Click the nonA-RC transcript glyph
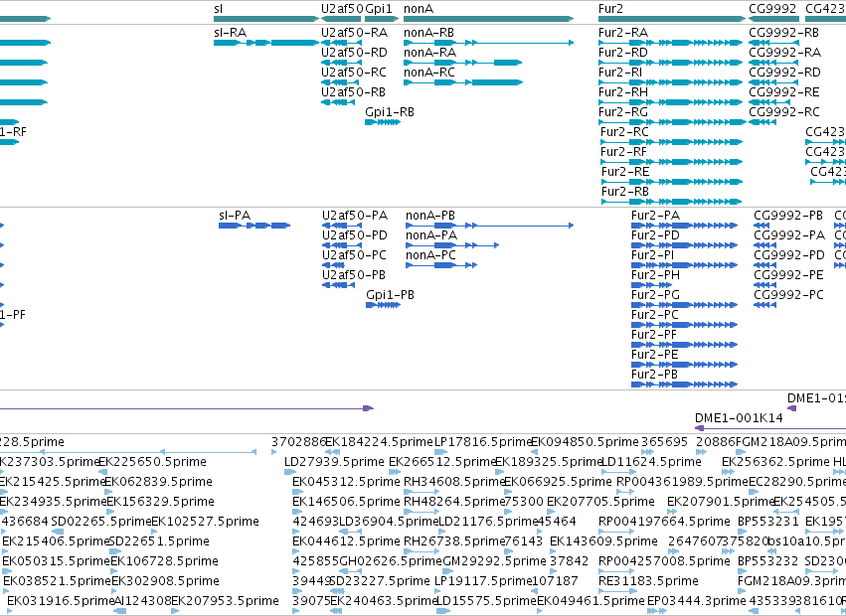846x616 pixels. tap(463, 82)
